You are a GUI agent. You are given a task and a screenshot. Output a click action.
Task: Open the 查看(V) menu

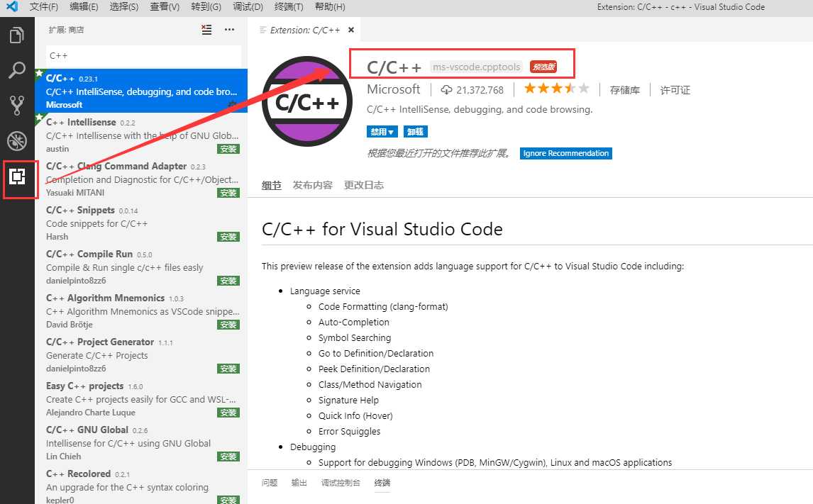point(165,6)
